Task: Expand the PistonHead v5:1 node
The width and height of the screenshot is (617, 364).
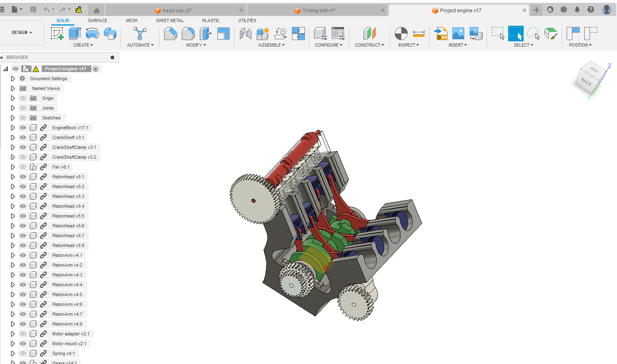Action: point(13,177)
